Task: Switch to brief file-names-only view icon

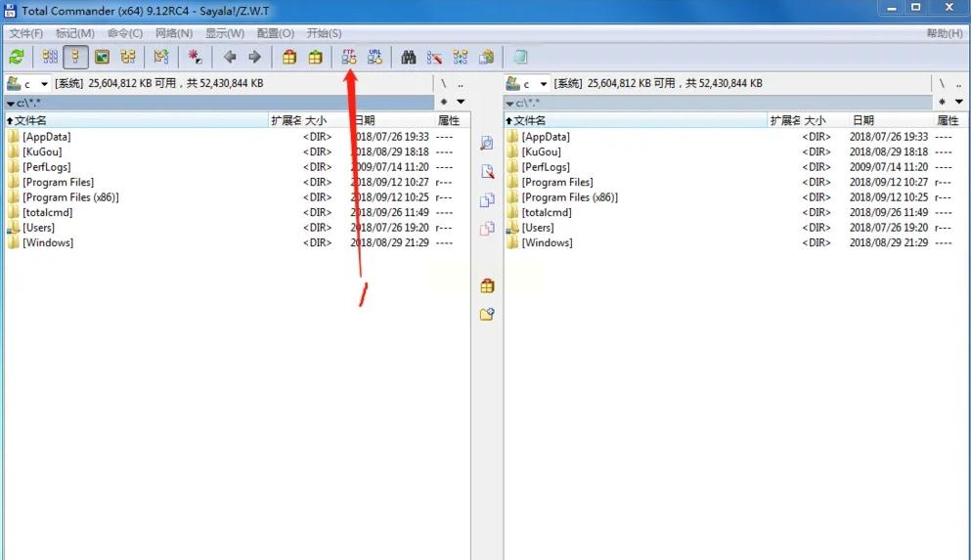Action: click(x=50, y=57)
